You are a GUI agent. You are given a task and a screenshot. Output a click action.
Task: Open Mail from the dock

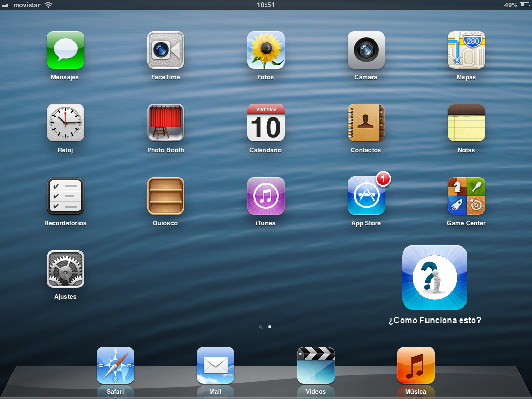(x=216, y=365)
